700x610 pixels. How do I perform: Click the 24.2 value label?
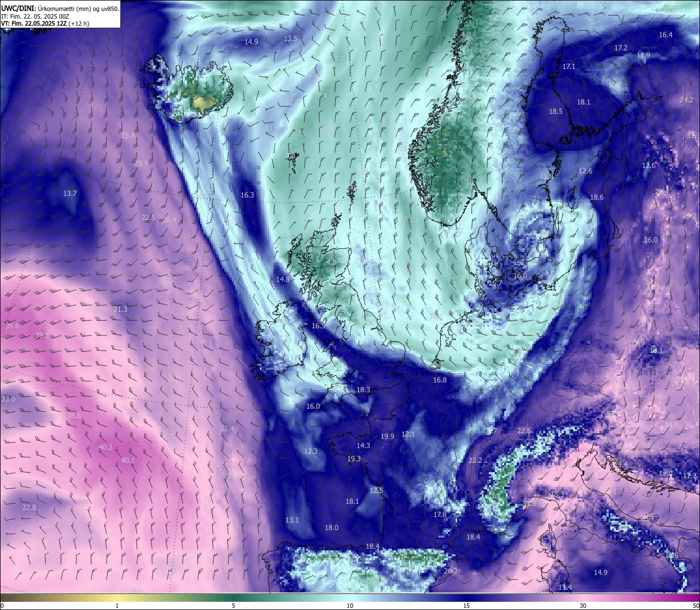tap(686, 100)
